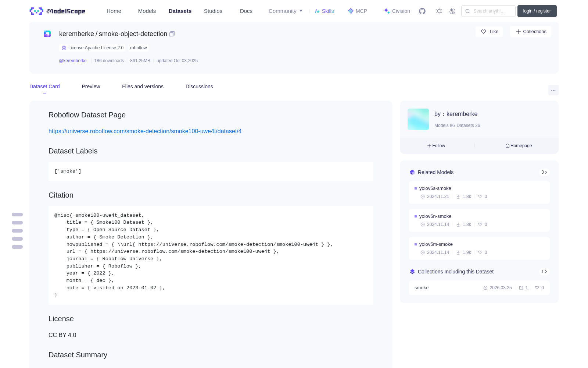Click the Collections layers icon in sidebar

(x=412, y=272)
